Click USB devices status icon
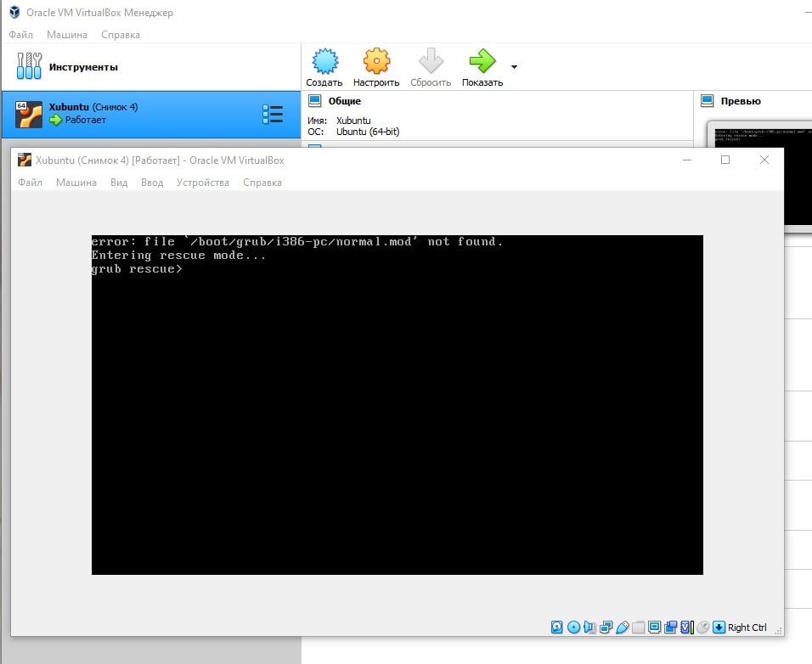The width and height of the screenshot is (812, 664). pos(623,627)
